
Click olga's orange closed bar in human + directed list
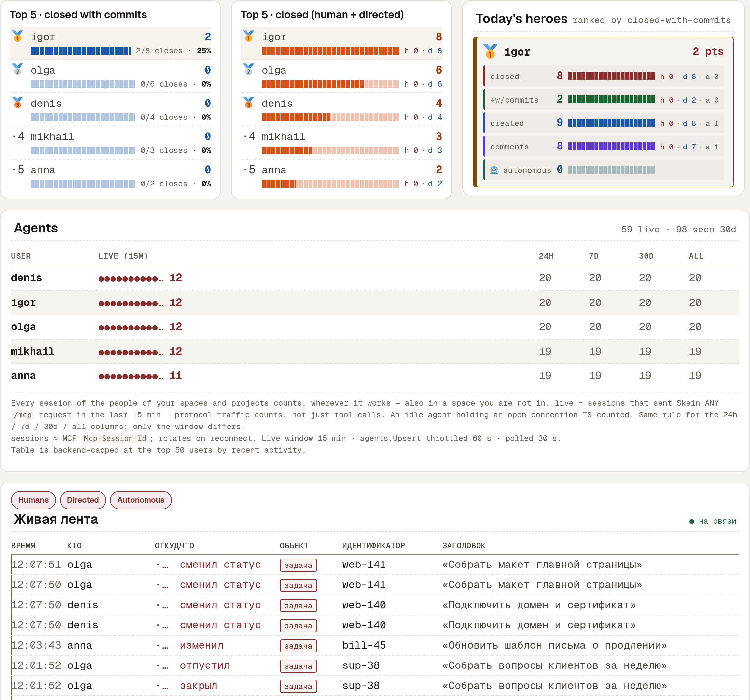(x=330, y=84)
